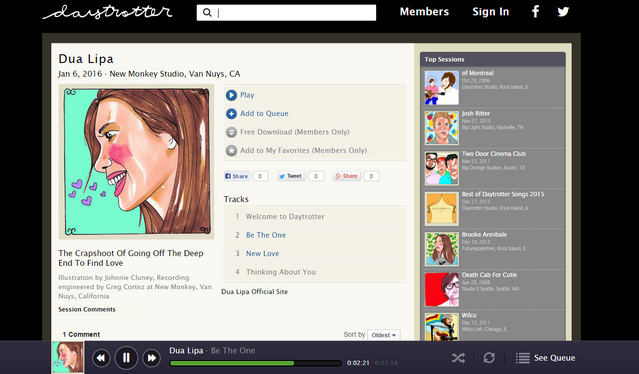Image resolution: width=639 pixels, height=374 pixels.
Task: Focus the search input field
Action: [x=286, y=13]
